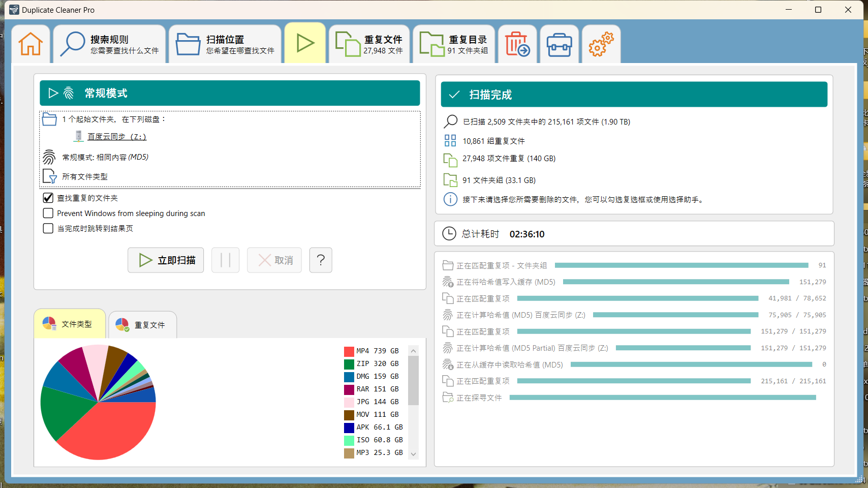Click the ZIP green color swatch
868x488 pixels.
[x=349, y=364]
